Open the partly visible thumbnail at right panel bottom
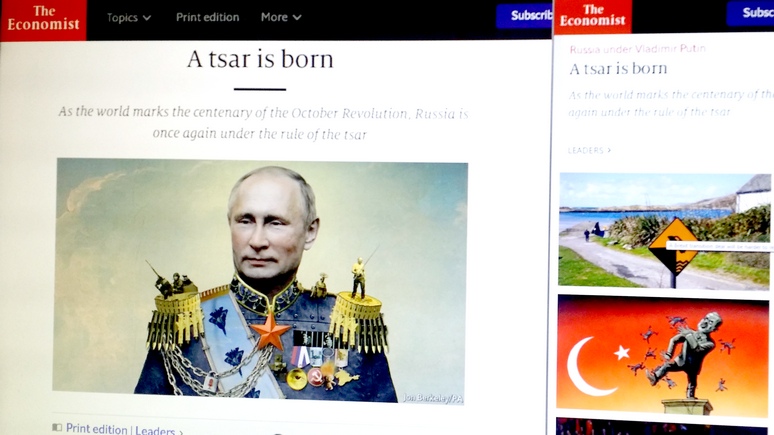This screenshot has height=435, width=774. [661, 427]
